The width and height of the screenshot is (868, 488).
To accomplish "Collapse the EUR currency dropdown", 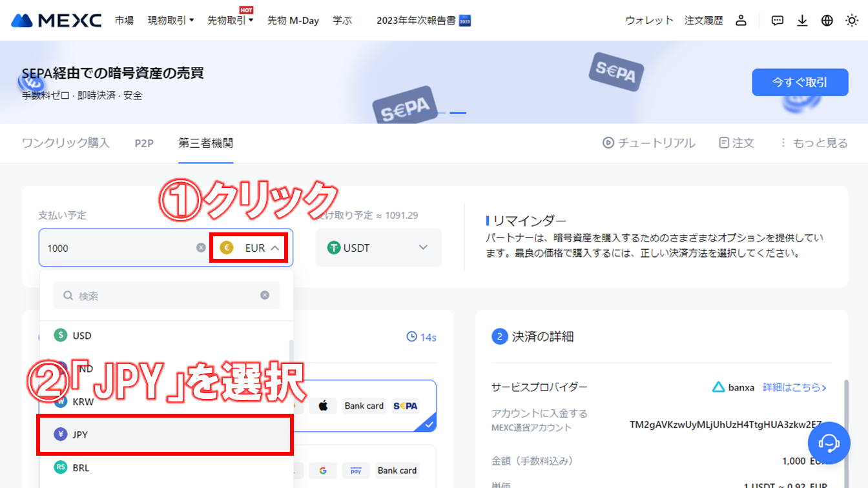I will [249, 247].
